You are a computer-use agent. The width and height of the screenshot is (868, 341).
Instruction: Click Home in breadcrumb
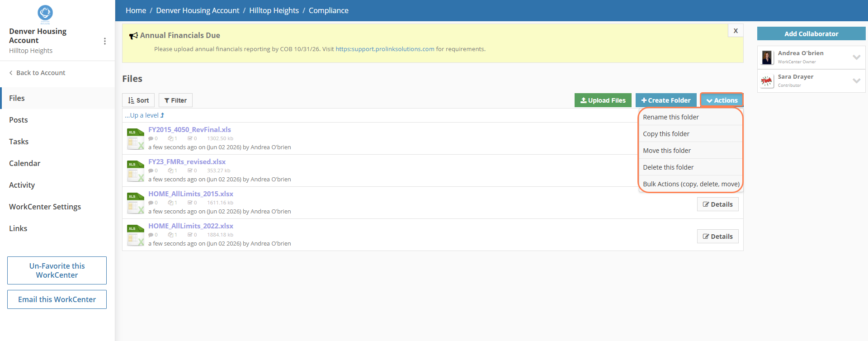pyautogui.click(x=136, y=10)
